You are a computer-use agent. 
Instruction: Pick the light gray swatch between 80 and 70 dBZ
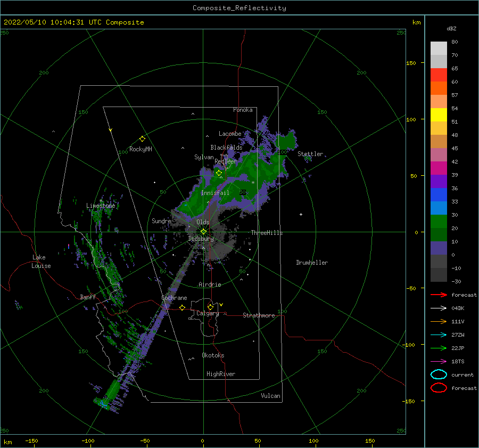[439, 48]
